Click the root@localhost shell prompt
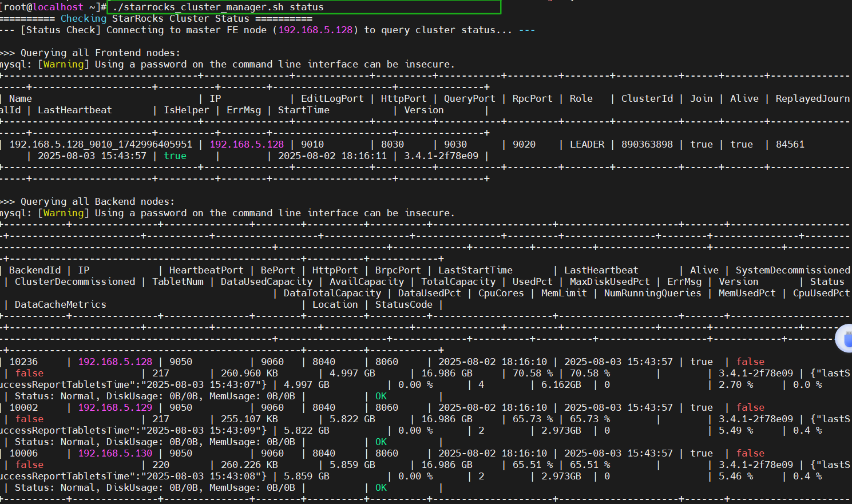Screen dimensions: 852x504 click(53, 7)
